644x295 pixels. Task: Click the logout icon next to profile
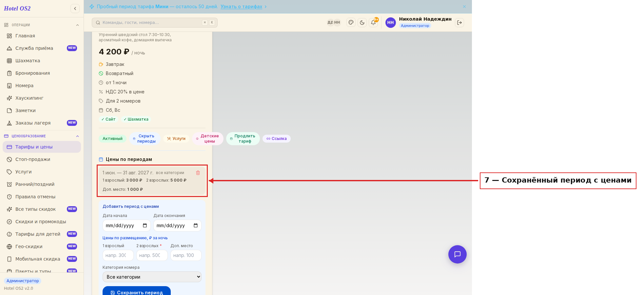(x=459, y=23)
